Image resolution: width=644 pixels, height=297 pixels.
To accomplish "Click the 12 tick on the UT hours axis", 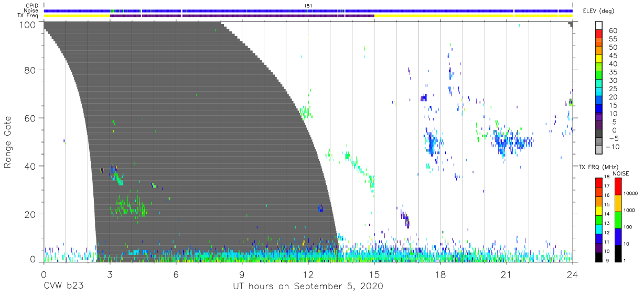I will (x=308, y=274).
